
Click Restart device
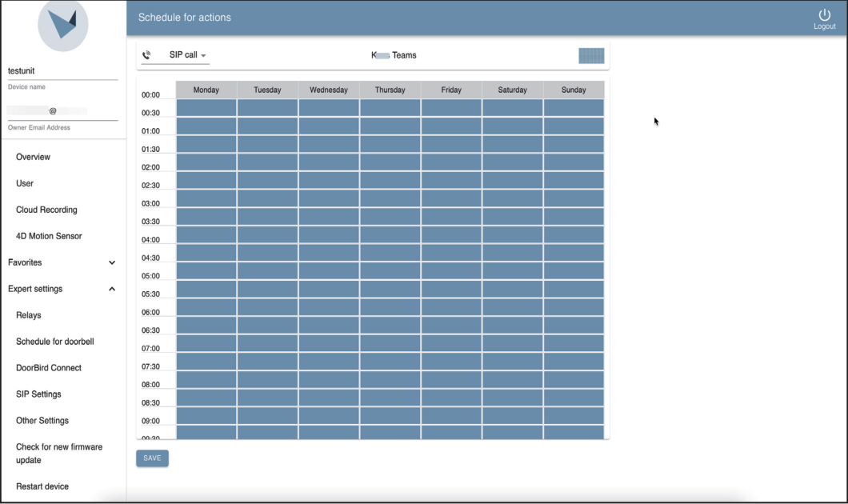click(x=41, y=486)
